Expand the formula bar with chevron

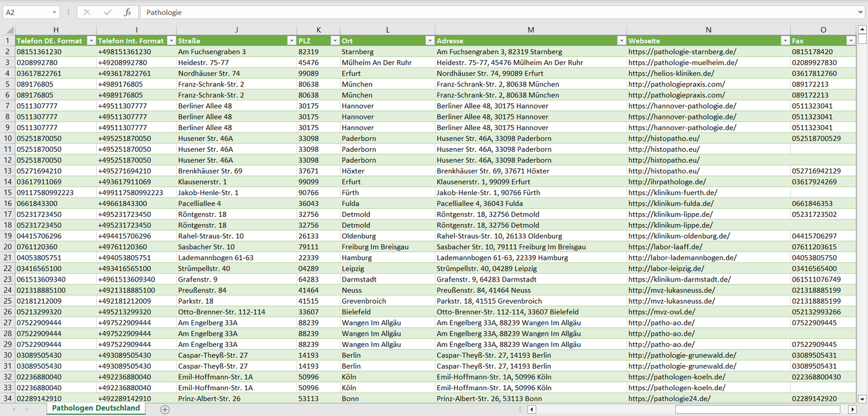coord(861,13)
